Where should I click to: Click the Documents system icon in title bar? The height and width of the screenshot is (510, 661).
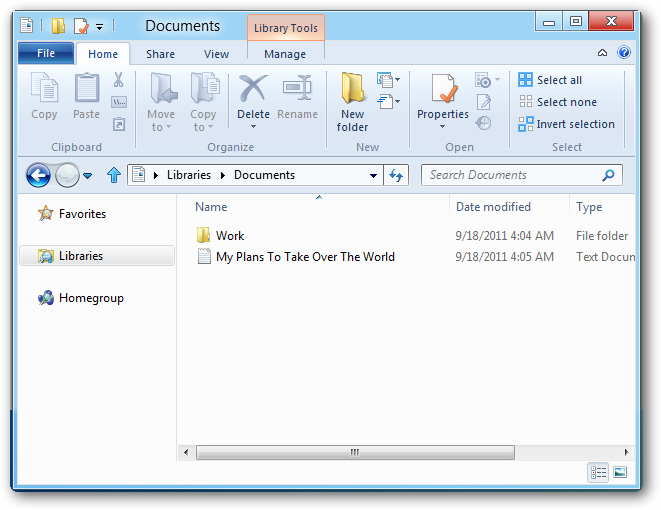point(26,25)
